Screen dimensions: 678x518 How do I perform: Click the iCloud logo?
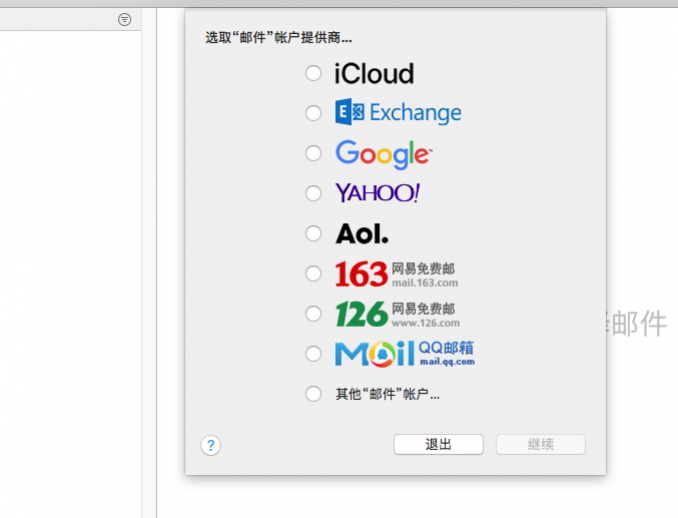click(x=374, y=73)
